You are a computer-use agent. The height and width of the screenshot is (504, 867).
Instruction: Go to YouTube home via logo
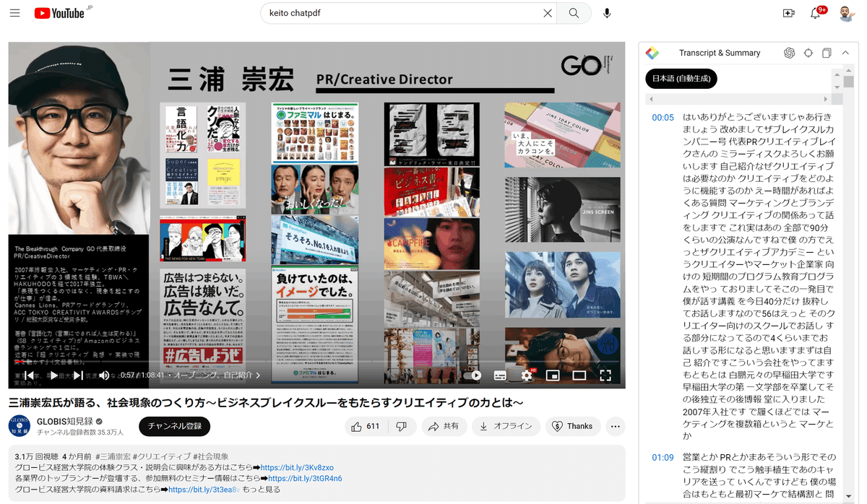point(59,13)
